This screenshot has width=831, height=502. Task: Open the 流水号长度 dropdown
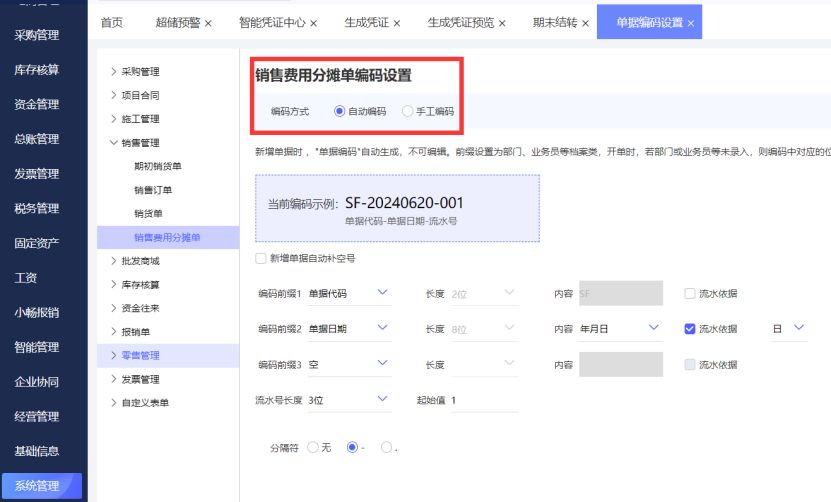383,399
